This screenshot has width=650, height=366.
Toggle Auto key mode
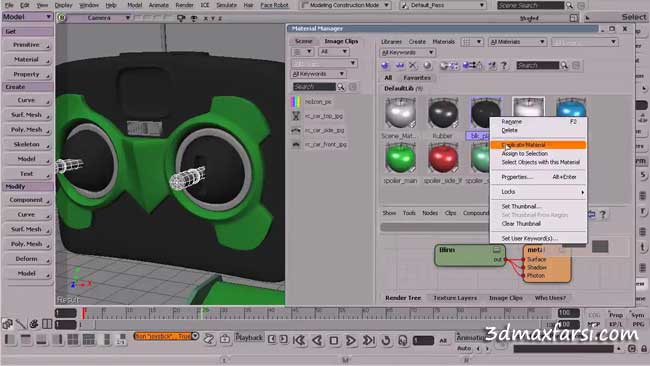[x=464, y=348]
